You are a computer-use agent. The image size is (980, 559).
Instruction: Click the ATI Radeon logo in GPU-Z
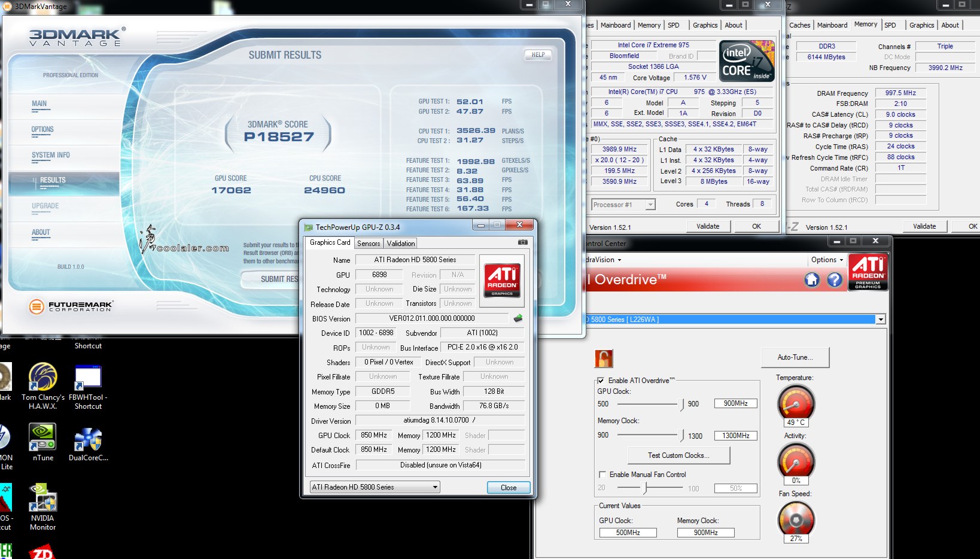(502, 280)
